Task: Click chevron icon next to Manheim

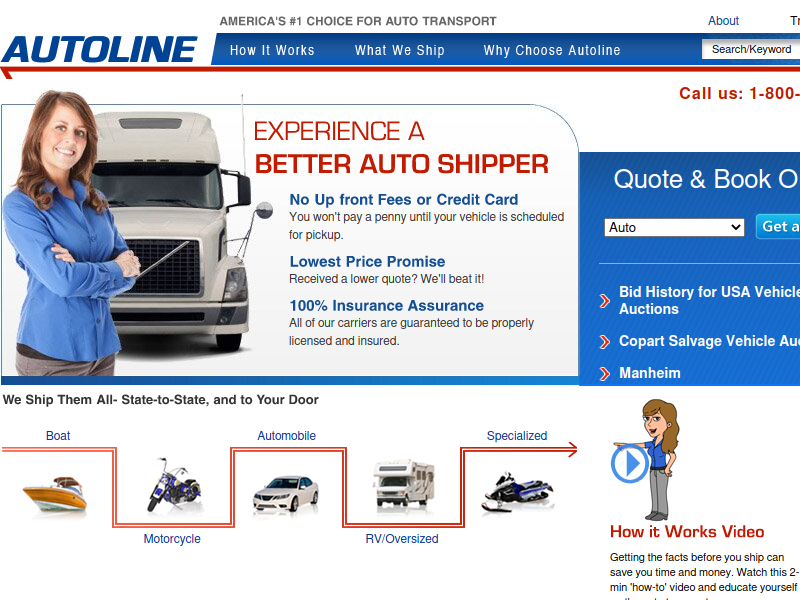Action: (605, 374)
